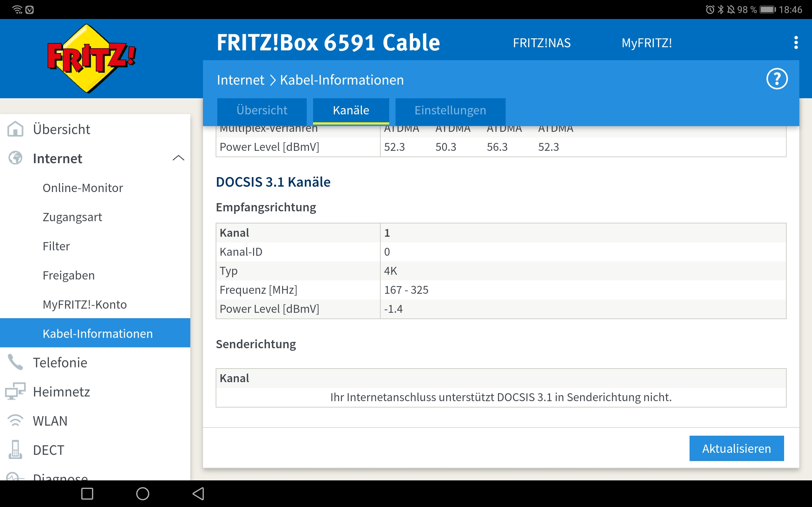Click the WLAN wifi icon in sidebar
The width and height of the screenshot is (812, 507).
[15, 420]
